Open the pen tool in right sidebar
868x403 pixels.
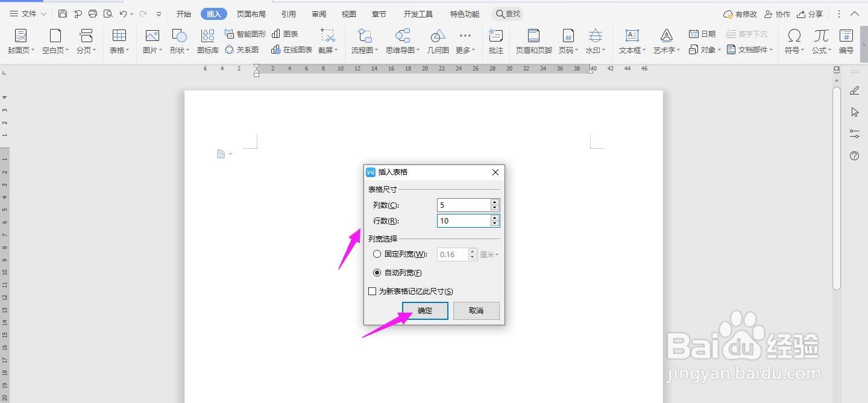pyautogui.click(x=854, y=90)
